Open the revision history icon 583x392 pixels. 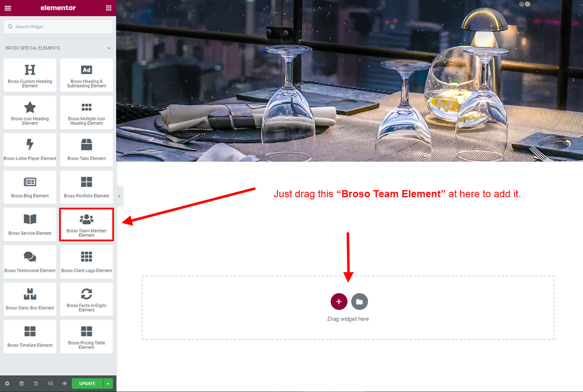click(36, 384)
